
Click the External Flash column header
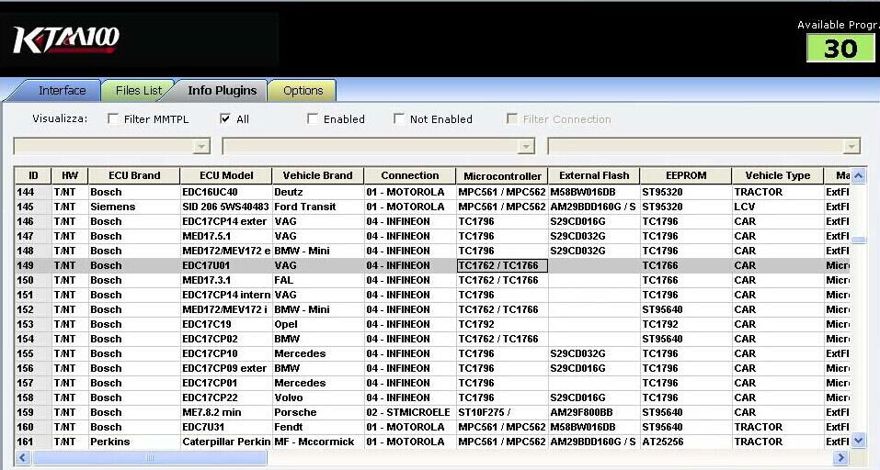[x=594, y=176]
